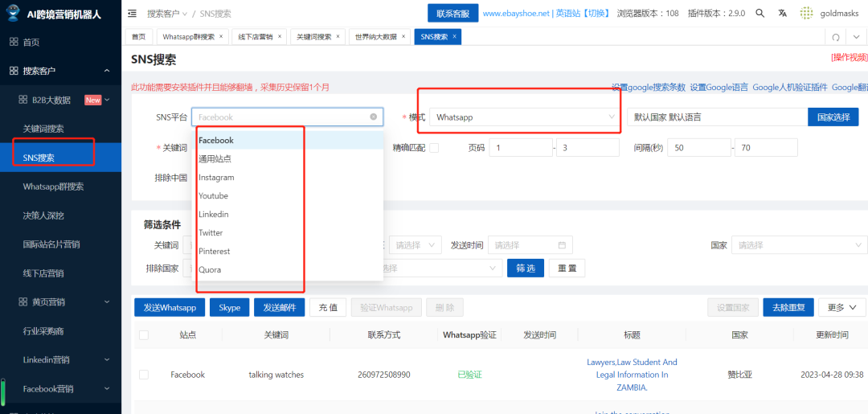Click calendar icon in 发送时间 field
This screenshot has width=868, height=414.
coord(562,245)
